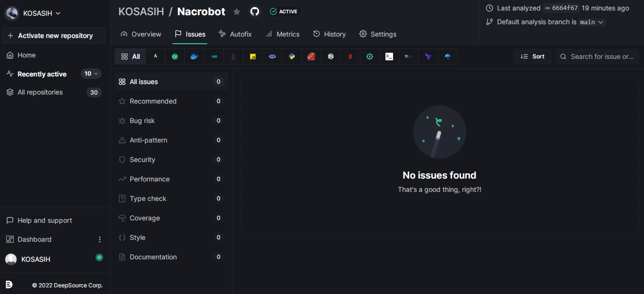Filter issues by Java analyzer
644x294 pixels.
coord(233,57)
